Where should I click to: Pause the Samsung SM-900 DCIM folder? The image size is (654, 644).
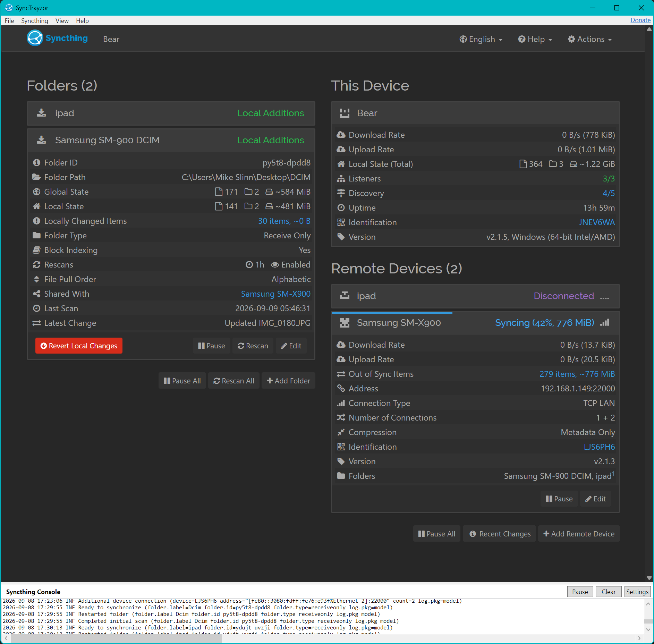211,346
